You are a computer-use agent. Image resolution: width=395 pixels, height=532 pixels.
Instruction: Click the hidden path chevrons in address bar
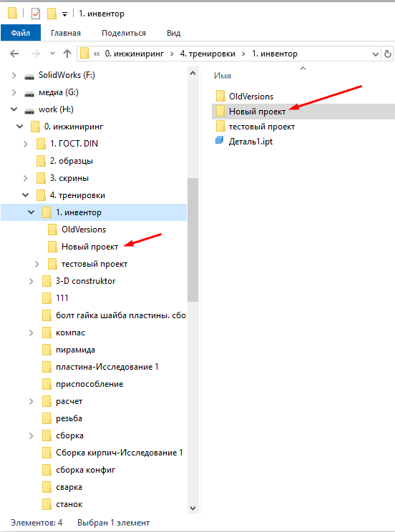point(97,54)
